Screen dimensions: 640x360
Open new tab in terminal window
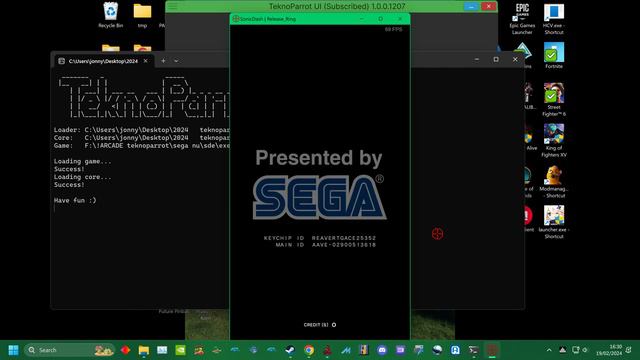coord(163,61)
